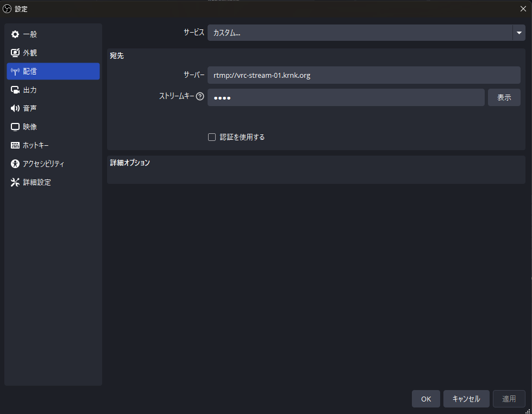Focus the ストリームキー password field
Image resolution: width=532 pixels, height=414 pixels.
[x=346, y=97]
